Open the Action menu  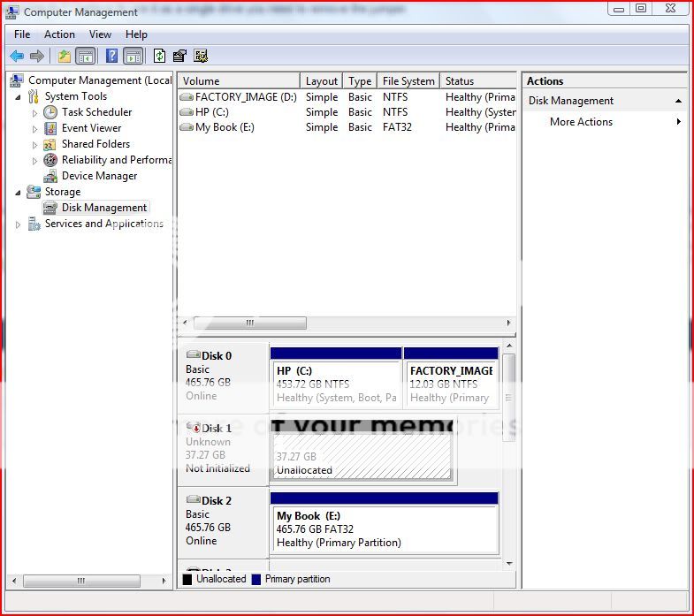tap(59, 34)
